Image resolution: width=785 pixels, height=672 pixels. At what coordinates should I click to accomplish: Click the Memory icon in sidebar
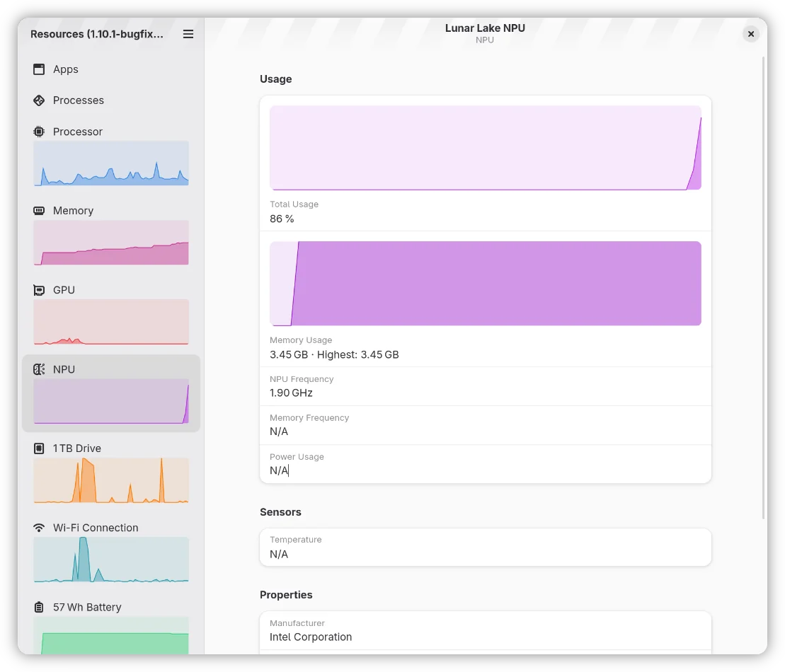(39, 211)
